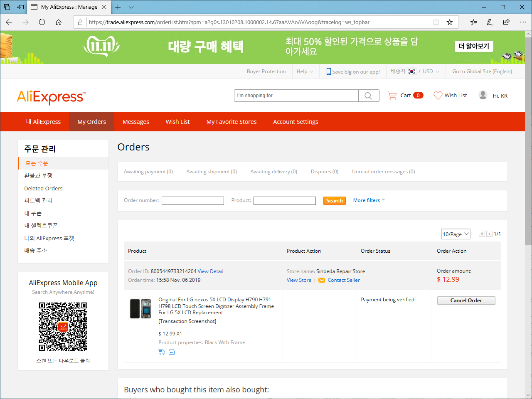
Task: Filter by Disputes (0)
Action: (x=324, y=172)
